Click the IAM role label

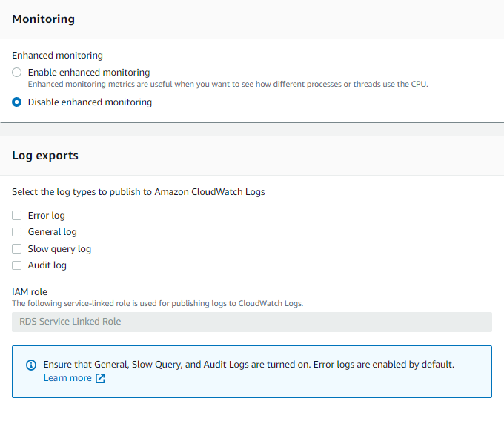(x=30, y=292)
